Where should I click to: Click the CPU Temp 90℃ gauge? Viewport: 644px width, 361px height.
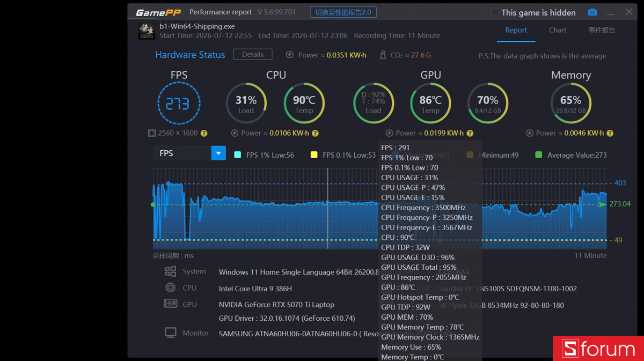pos(304,103)
